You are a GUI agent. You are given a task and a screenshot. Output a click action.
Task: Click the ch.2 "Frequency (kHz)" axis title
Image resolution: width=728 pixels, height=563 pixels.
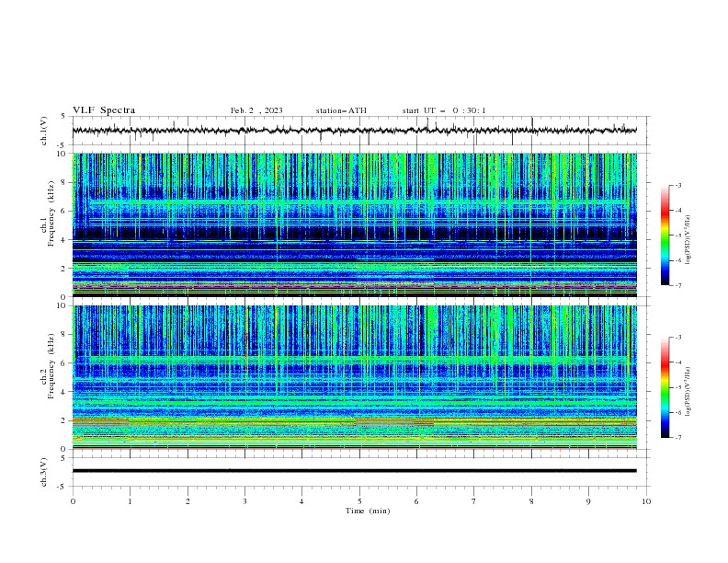coord(51,366)
